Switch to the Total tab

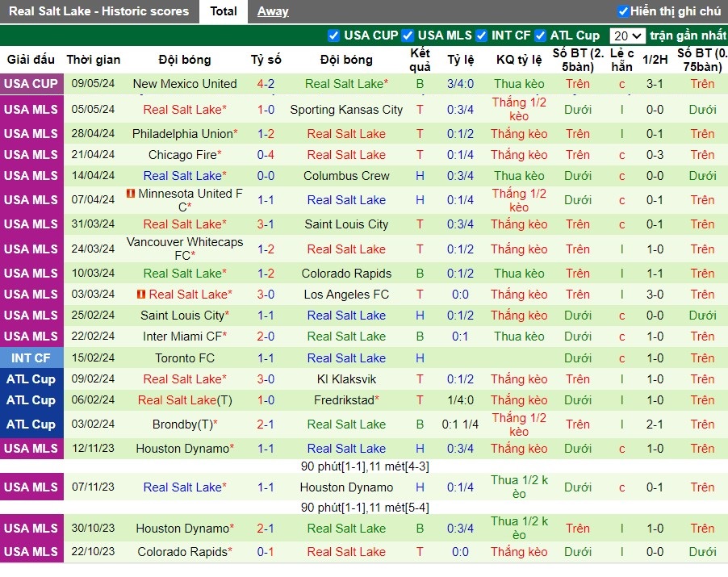pyautogui.click(x=224, y=11)
